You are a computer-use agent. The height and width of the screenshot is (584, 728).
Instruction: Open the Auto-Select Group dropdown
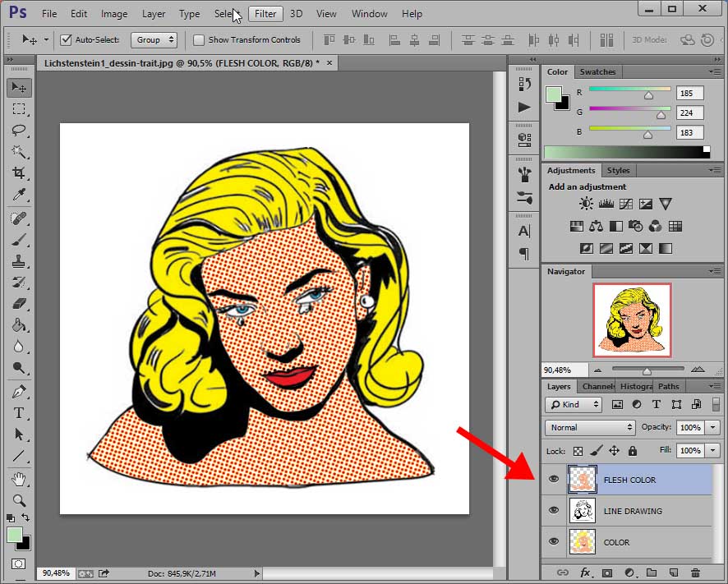pyautogui.click(x=154, y=40)
